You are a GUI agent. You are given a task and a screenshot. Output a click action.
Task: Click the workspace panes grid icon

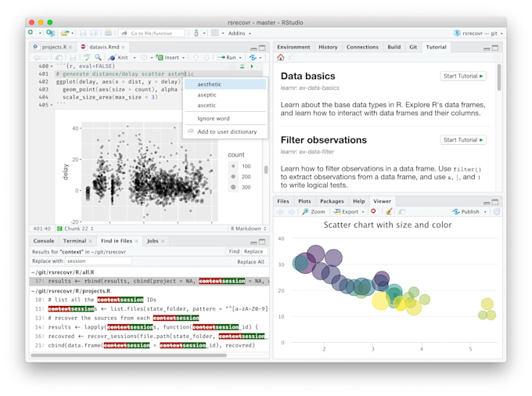[x=215, y=33]
